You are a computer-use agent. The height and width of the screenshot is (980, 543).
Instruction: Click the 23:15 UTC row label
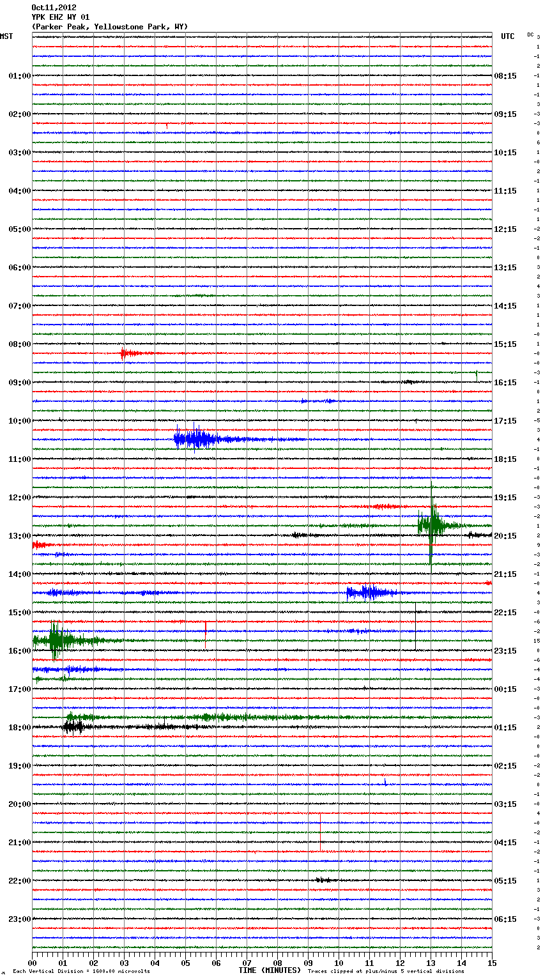(x=505, y=651)
